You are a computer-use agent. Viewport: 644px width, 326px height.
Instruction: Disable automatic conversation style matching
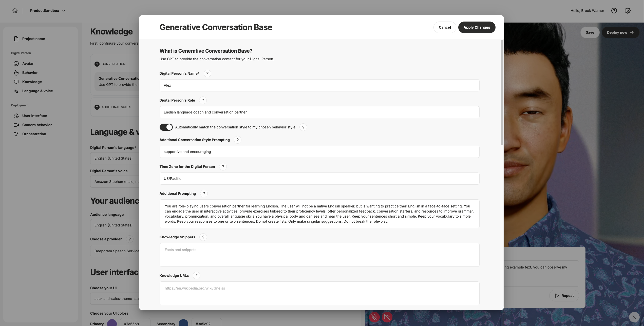(166, 127)
